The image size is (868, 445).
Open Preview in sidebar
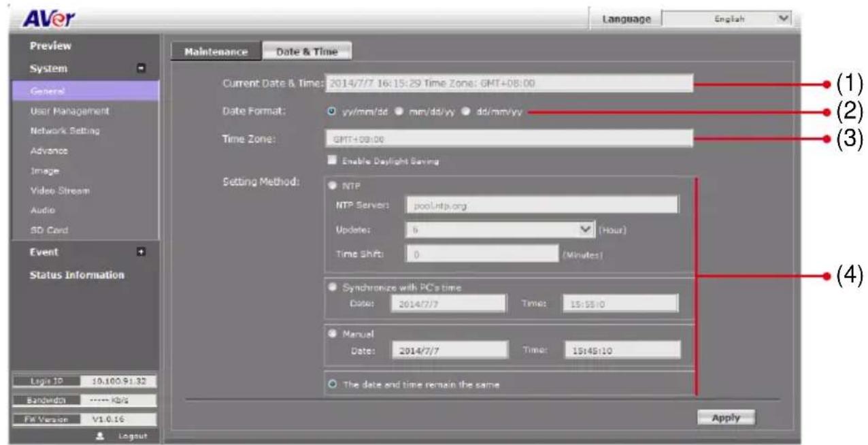pos(51,47)
